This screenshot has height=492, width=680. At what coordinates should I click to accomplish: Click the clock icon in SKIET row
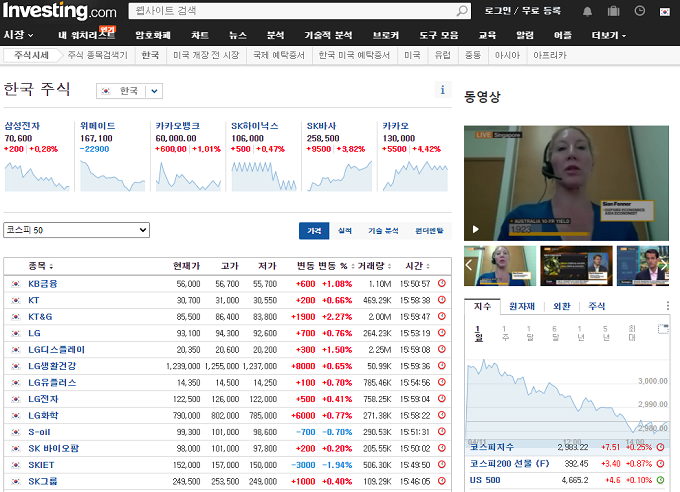coord(442,465)
